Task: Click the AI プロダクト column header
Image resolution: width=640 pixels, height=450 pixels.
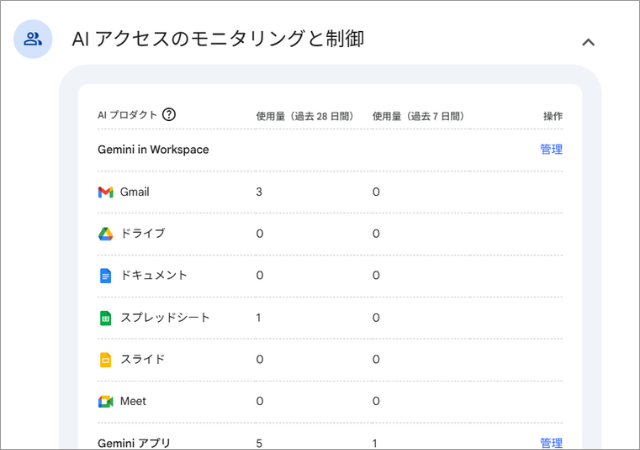Action: [x=127, y=115]
